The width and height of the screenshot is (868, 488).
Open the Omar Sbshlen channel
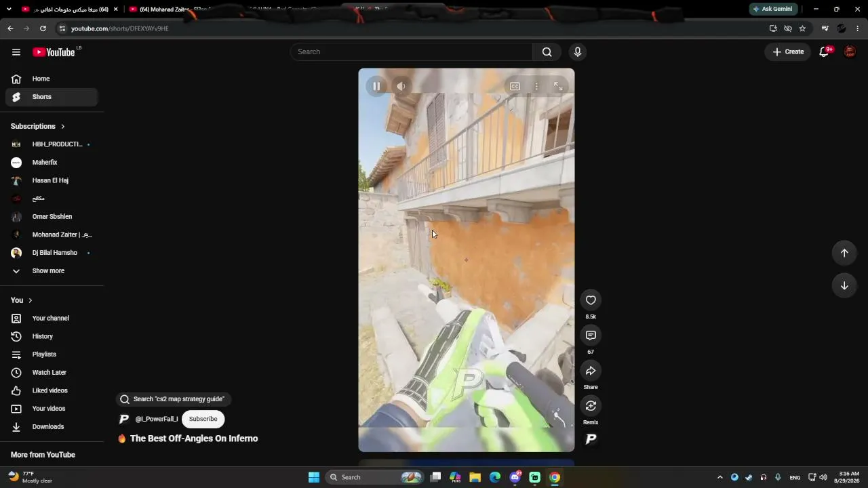coord(52,217)
